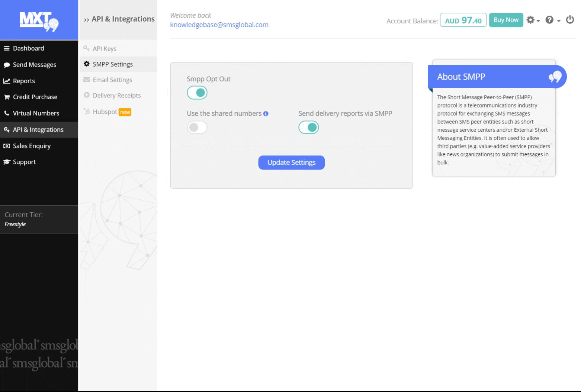The image size is (581, 392).
Task: Go to Virtual Numbers in the sidebar
Action: [x=36, y=113]
